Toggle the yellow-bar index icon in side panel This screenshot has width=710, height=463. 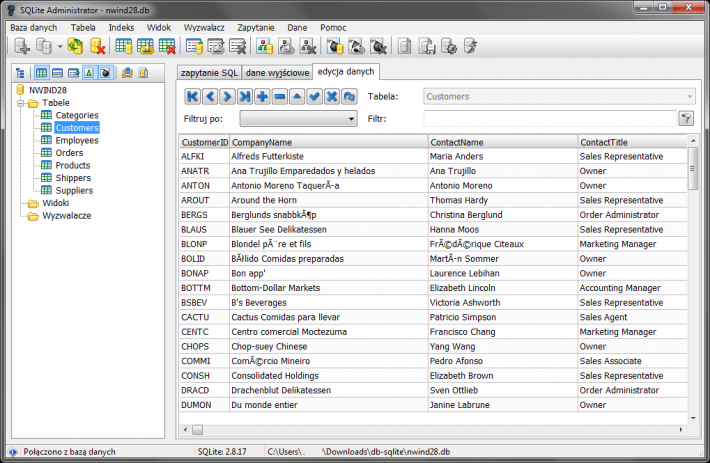pos(58,73)
